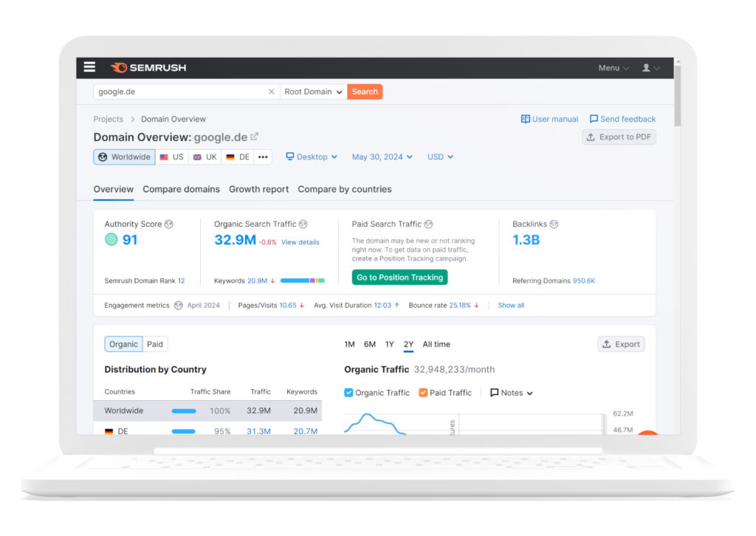Screen dimensions: 756x536
Task: Switch to Compare domains tab
Action: (x=181, y=190)
